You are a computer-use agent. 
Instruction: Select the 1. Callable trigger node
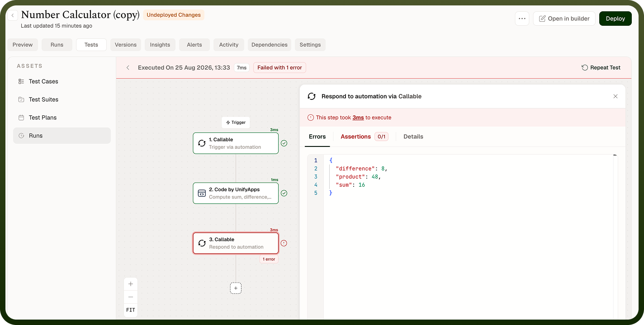click(236, 143)
